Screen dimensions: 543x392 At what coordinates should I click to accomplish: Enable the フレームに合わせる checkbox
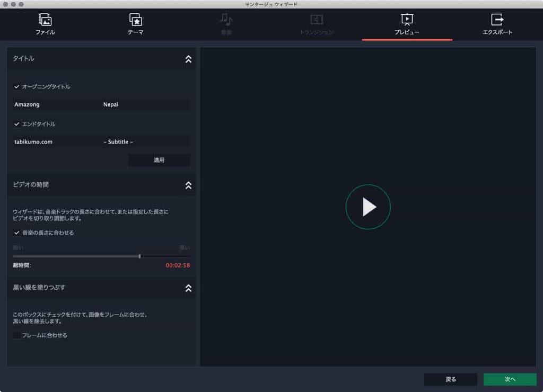pyautogui.click(x=16, y=335)
